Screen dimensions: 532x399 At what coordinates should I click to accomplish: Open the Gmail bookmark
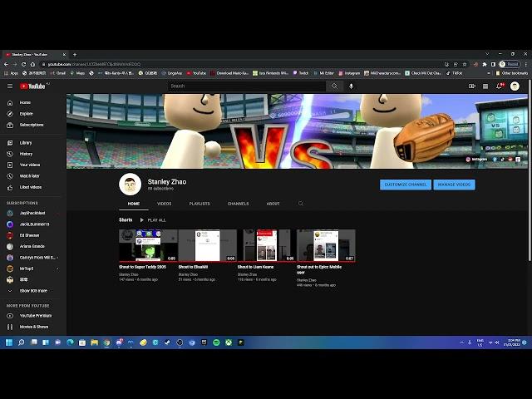(x=57, y=73)
